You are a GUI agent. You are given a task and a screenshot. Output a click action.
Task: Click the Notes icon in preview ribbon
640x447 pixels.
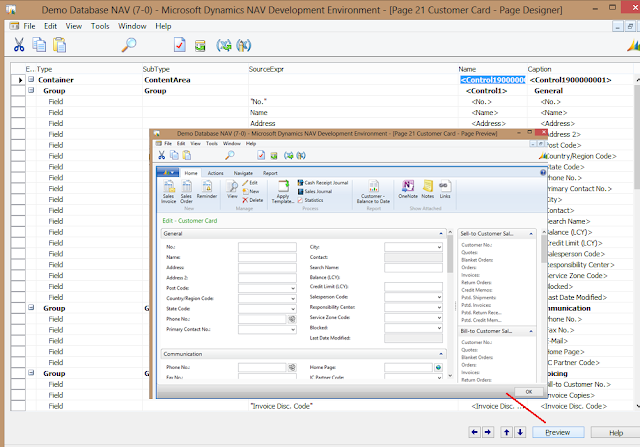[427, 189]
